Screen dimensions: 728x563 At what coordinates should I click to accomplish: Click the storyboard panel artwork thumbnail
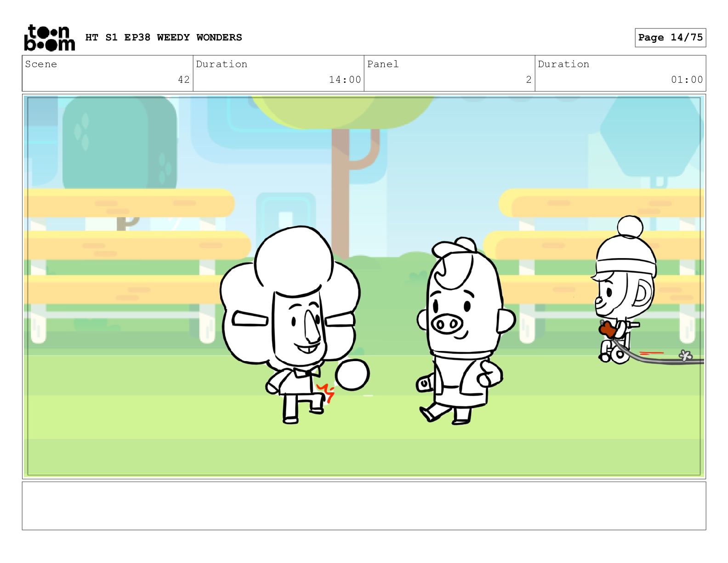click(364, 287)
